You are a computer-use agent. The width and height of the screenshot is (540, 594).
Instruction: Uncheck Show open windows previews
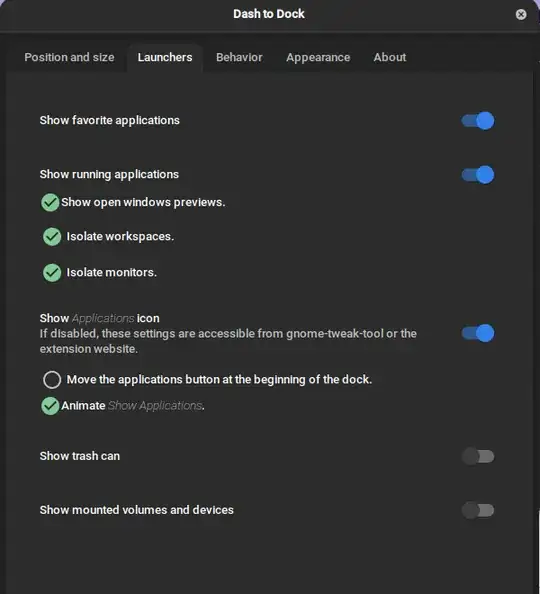tap(50, 202)
